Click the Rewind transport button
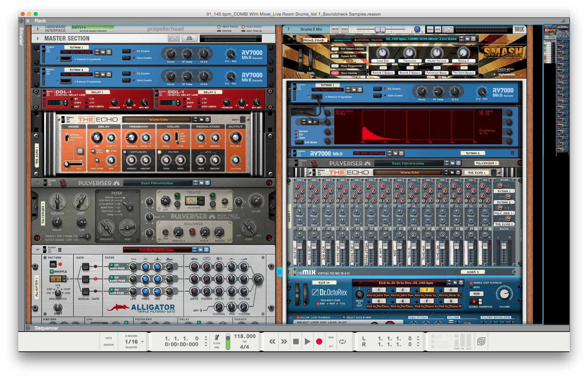588x378 pixels. (x=272, y=341)
